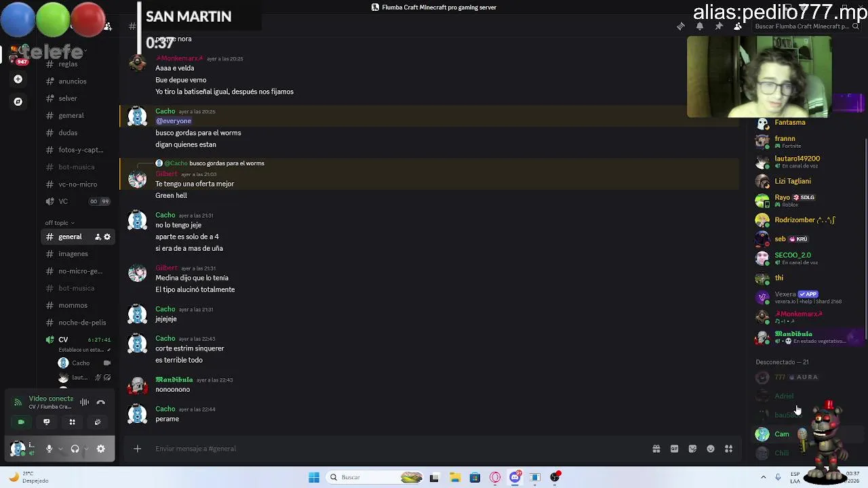The width and height of the screenshot is (868, 488).
Task: Open the Windows Start menu
Action: click(314, 477)
